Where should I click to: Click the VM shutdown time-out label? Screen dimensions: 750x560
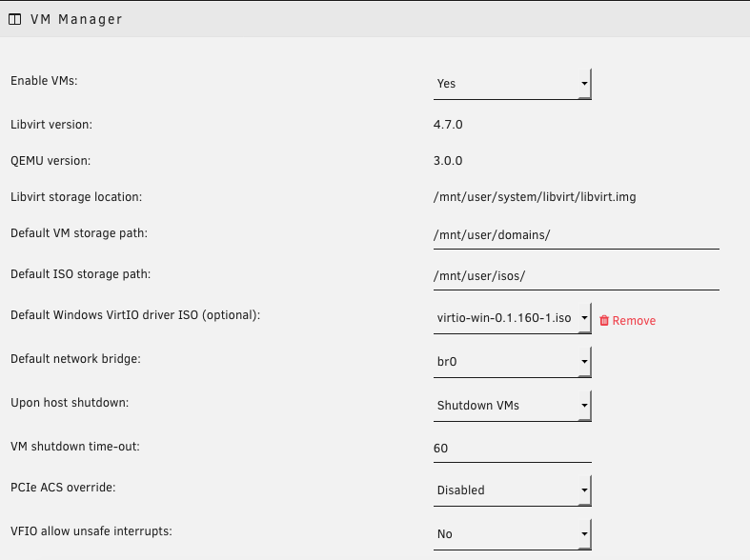click(x=75, y=447)
